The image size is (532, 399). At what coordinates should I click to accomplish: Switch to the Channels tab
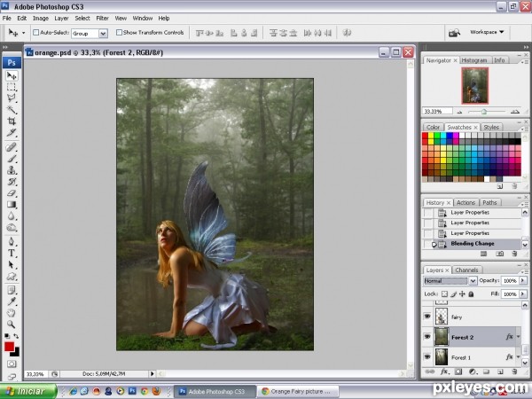pyautogui.click(x=466, y=270)
